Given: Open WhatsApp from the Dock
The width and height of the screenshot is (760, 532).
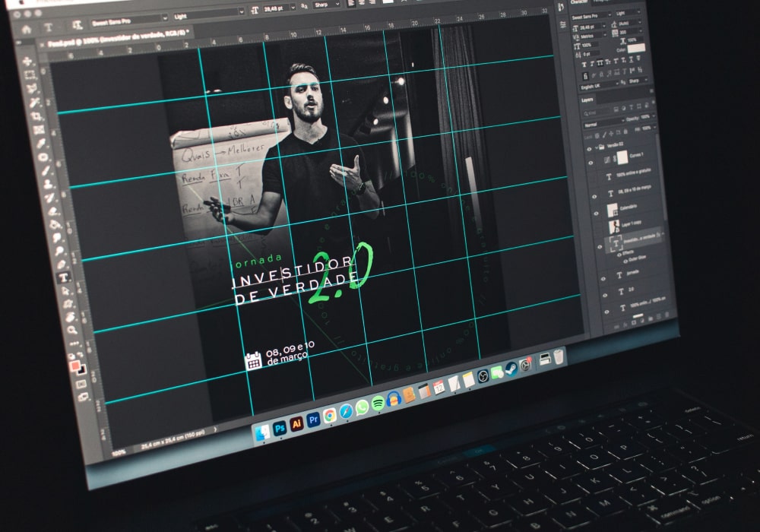Looking at the screenshot, I should click(x=362, y=407).
